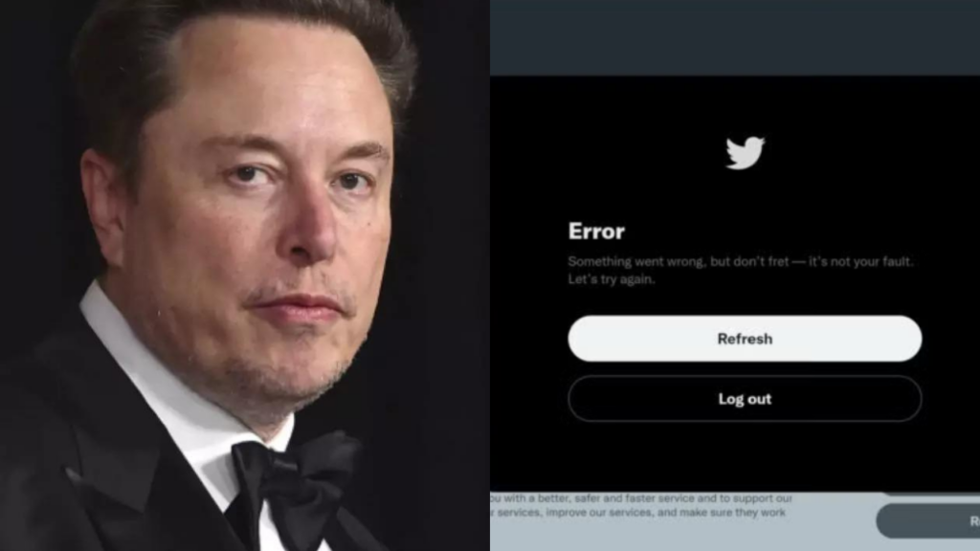
Task: Click the "improve our services" banner line
Action: [637, 513]
